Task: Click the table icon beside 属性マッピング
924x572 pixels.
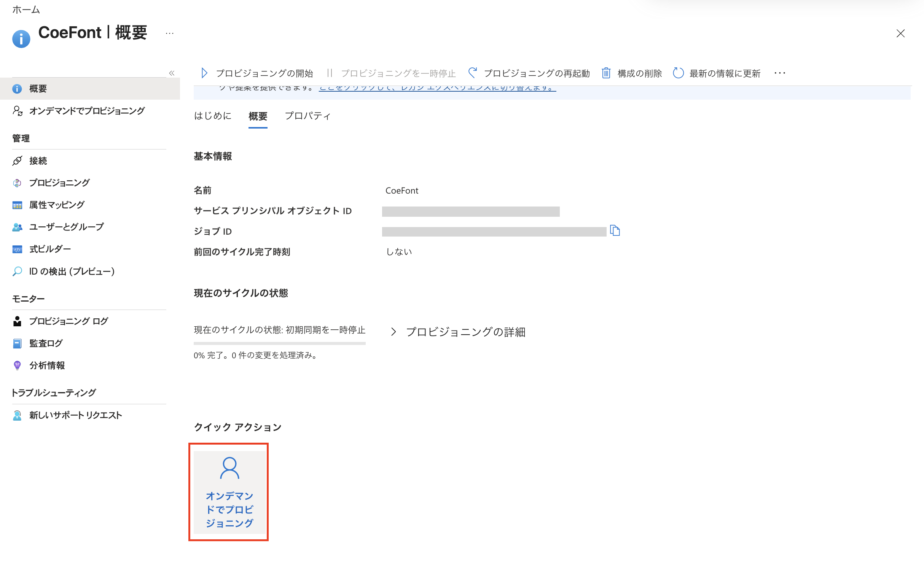Action: pos(17,205)
